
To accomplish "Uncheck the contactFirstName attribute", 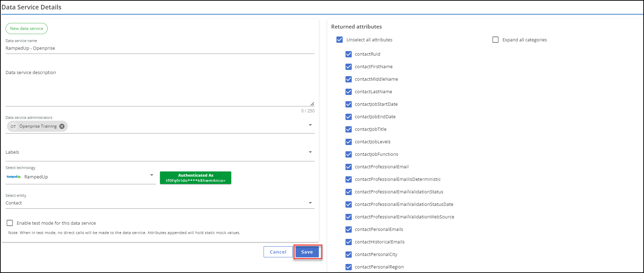I will [348, 66].
